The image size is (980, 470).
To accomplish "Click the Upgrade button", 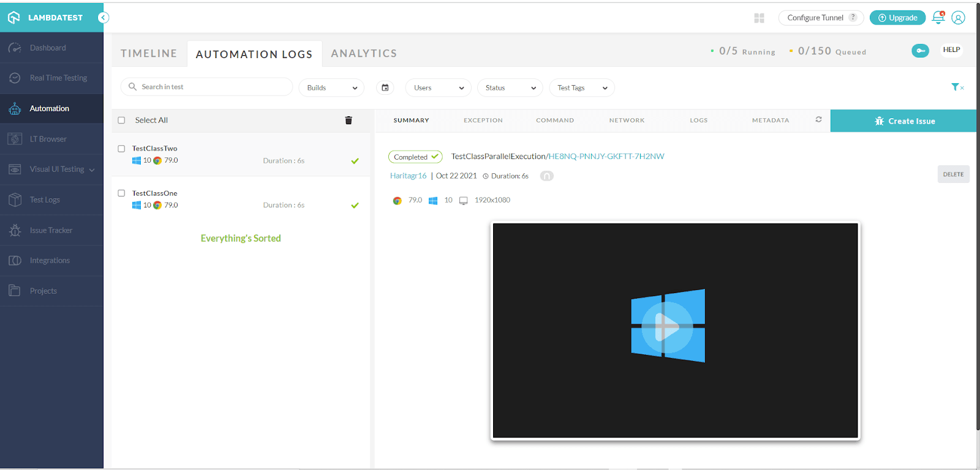I will [x=897, y=18].
